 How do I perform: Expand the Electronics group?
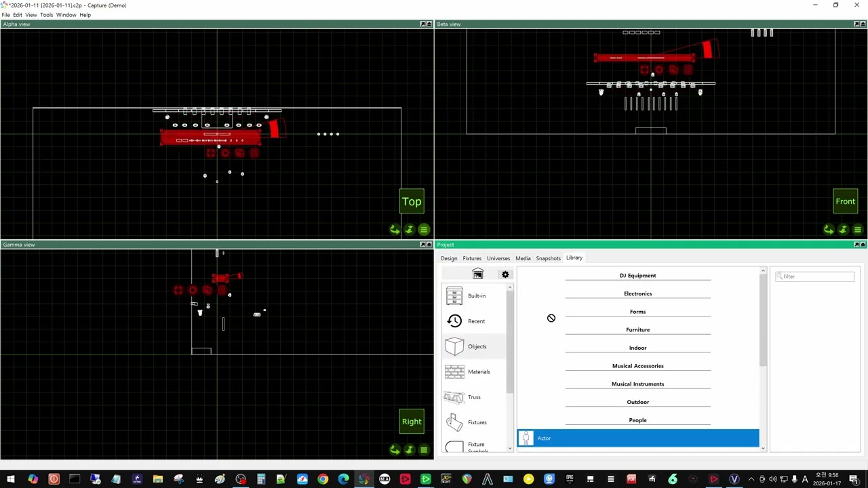coord(638,293)
